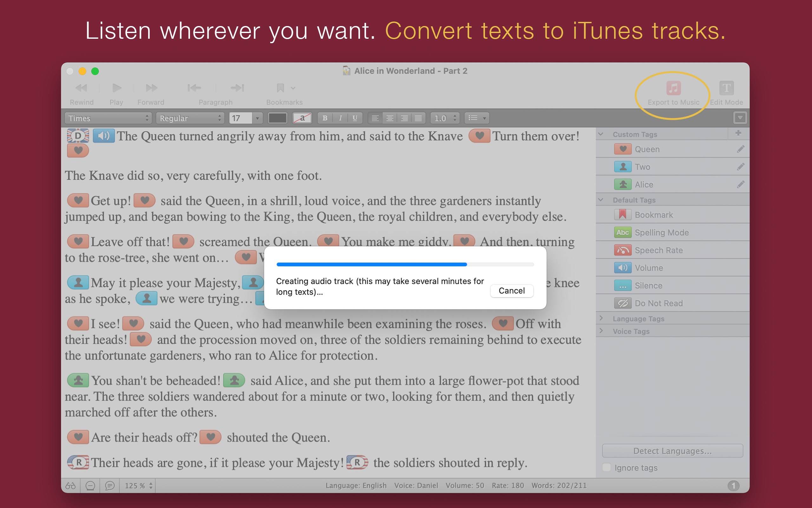Image resolution: width=812 pixels, height=508 pixels.
Task: Click Alice tag before 'You shan't be beheaded!'
Action: pyautogui.click(x=78, y=380)
